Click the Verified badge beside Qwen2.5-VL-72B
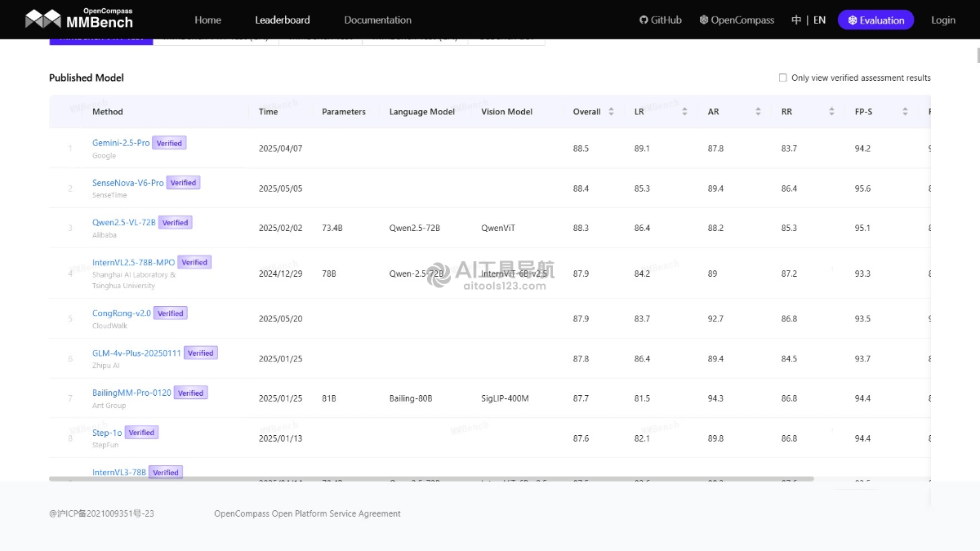 pyautogui.click(x=175, y=222)
